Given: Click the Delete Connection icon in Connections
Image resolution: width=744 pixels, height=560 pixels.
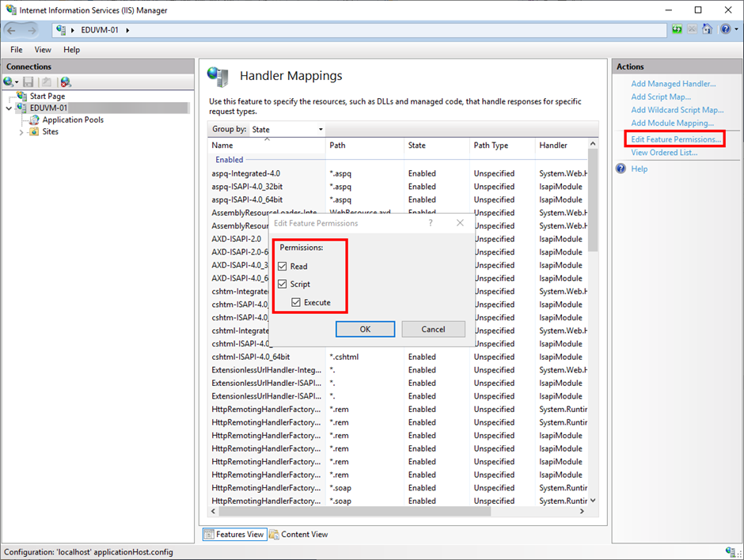Looking at the screenshot, I should coord(66,82).
